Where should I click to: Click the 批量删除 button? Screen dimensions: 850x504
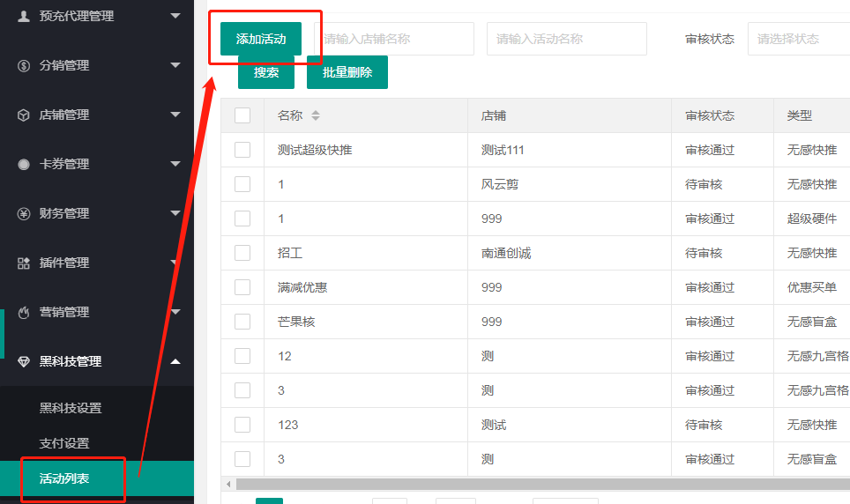coord(347,72)
